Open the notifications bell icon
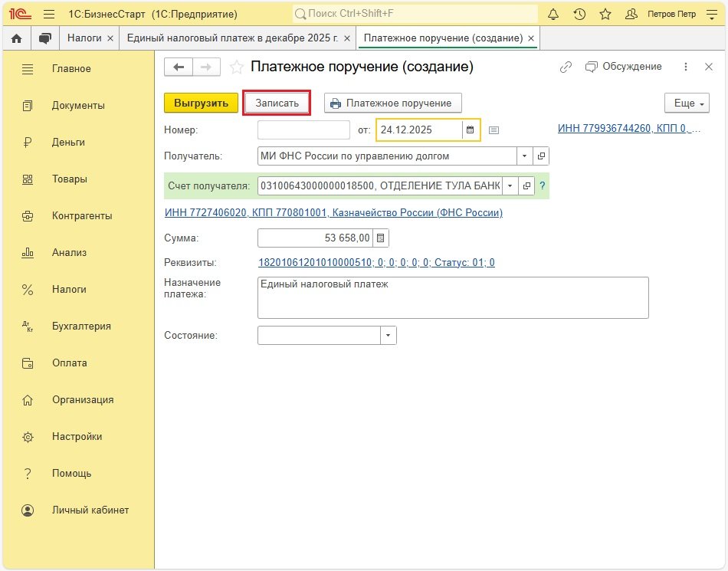Viewport: 728px width, 571px height. pyautogui.click(x=553, y=15)
